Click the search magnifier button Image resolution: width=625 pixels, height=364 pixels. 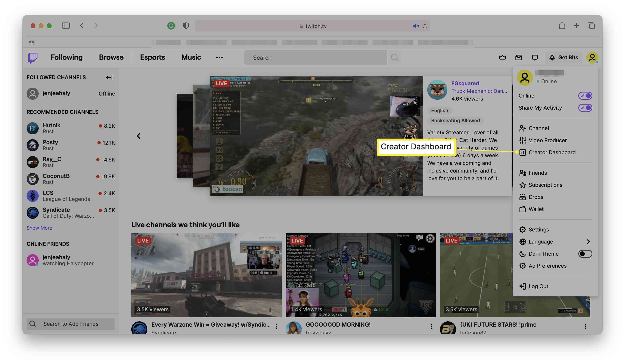click(x=394, y=58)
